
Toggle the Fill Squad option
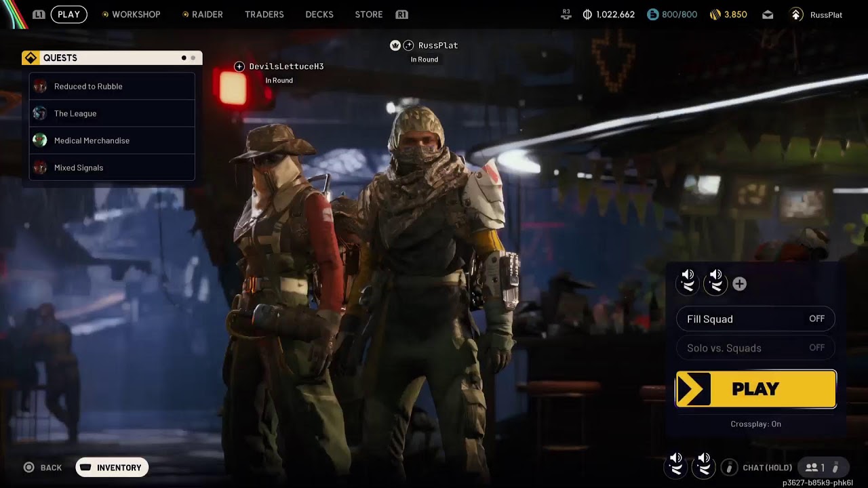[755, 319]
